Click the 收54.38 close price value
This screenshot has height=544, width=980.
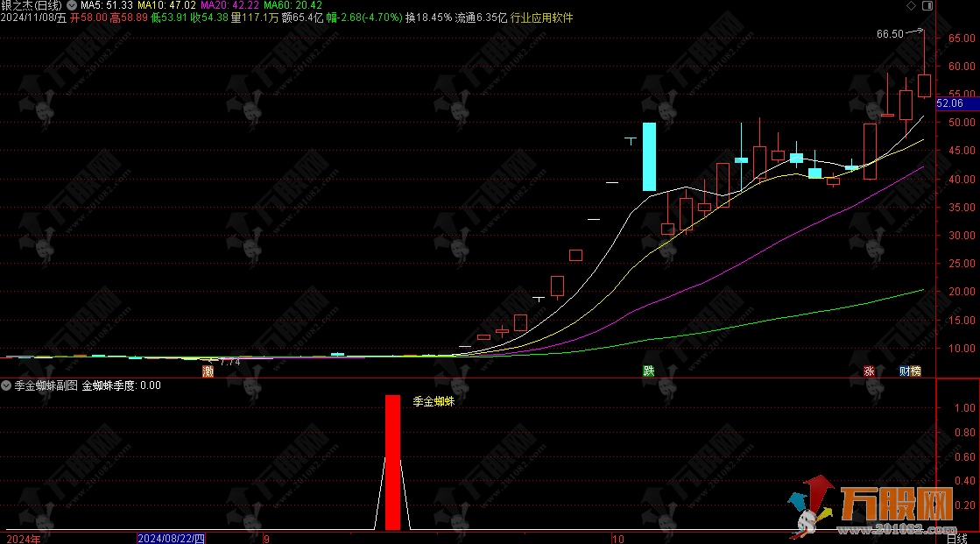pos(209,18)
